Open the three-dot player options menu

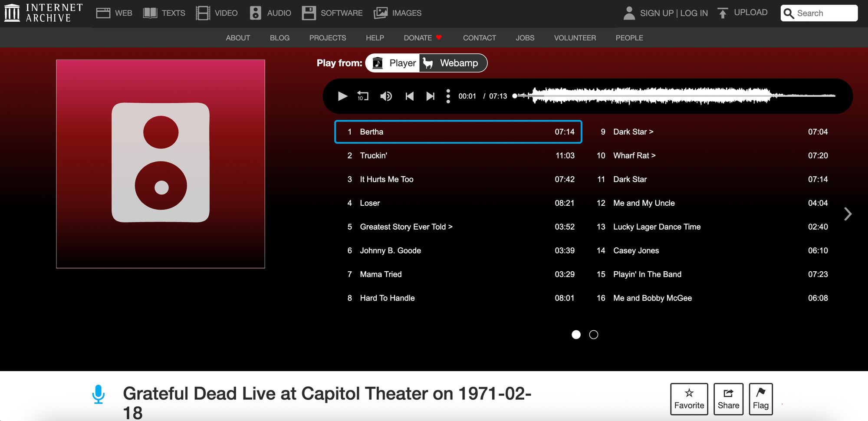448,96
